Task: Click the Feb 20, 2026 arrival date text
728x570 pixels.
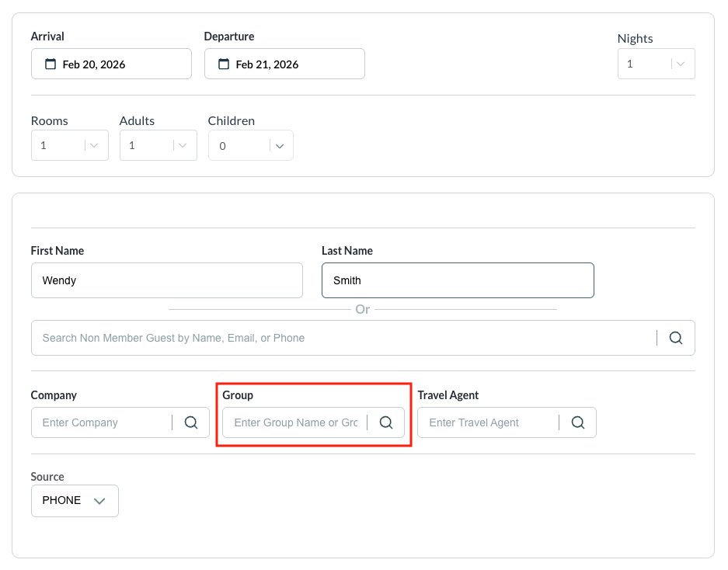Action: pos(94,64)
